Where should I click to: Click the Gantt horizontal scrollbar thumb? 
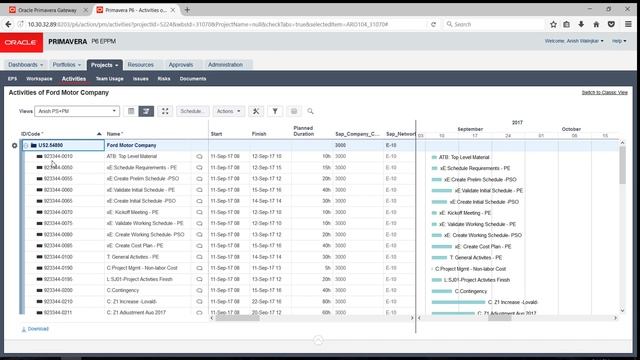pyautogui.click(x=500, y=318)
